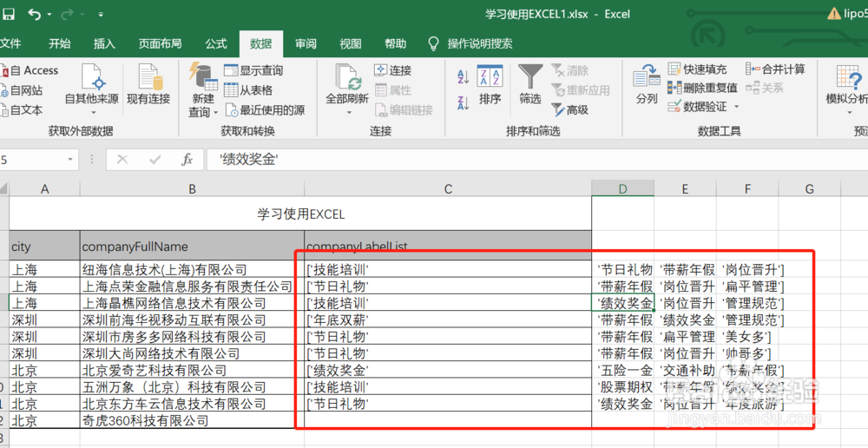Switch to the 公式 ribbon tab
This screenshot has width=868, height=448.
point(216,43)
